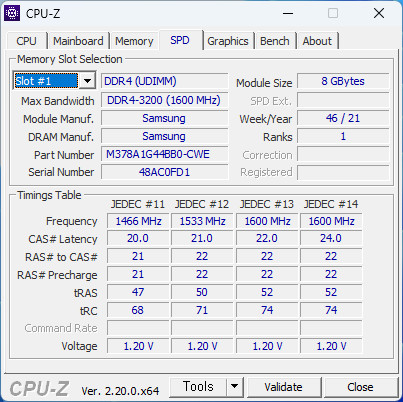The image size is (403, 402).
Task: Click the tRAS value 47
Action: [x=138, y=292]
